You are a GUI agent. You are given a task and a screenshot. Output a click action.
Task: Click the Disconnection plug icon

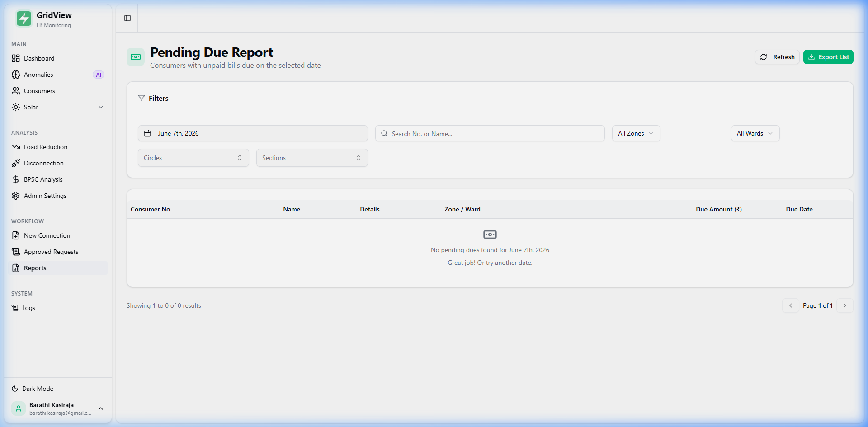click(16, 163)
